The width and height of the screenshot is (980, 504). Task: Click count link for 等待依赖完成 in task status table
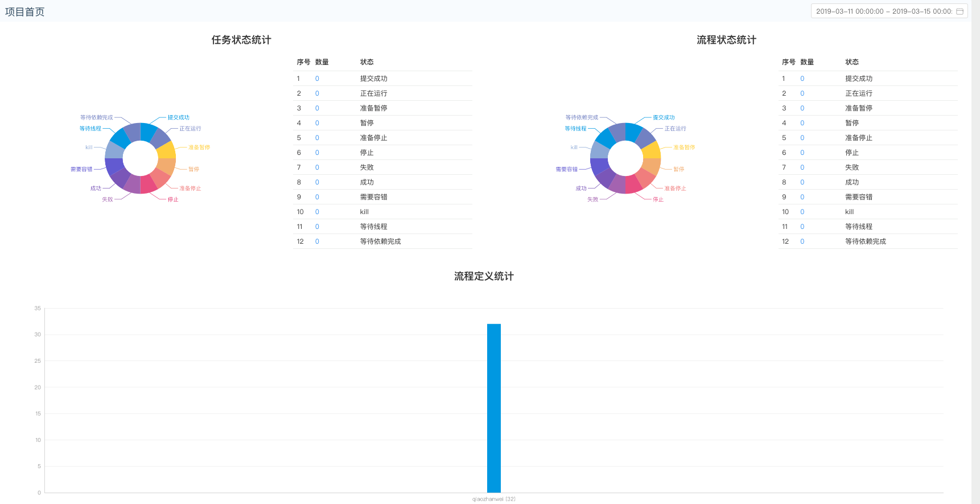pyautogui.click(x=317, y=241)
